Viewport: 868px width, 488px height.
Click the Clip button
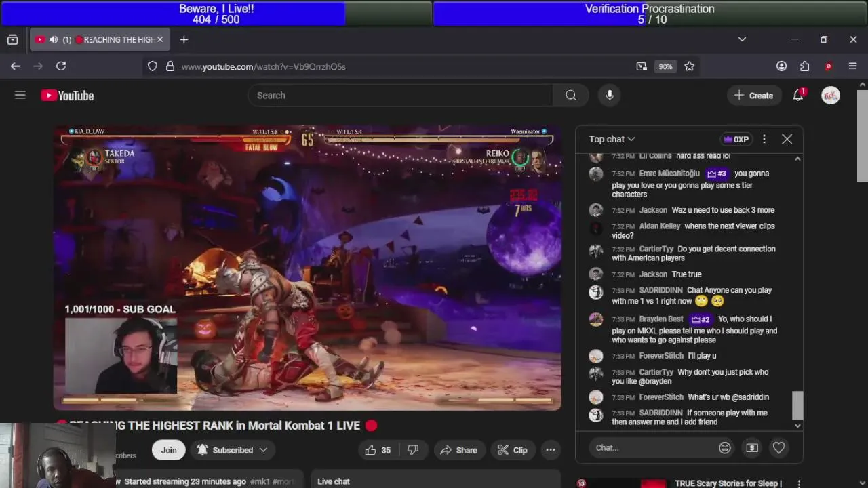[x=512, y=450]
